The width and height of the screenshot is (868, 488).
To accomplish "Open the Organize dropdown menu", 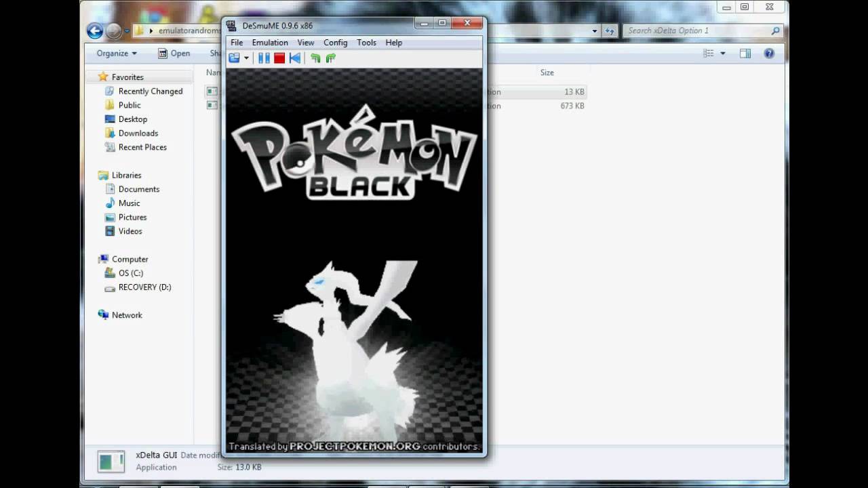I will pos(117,53).
